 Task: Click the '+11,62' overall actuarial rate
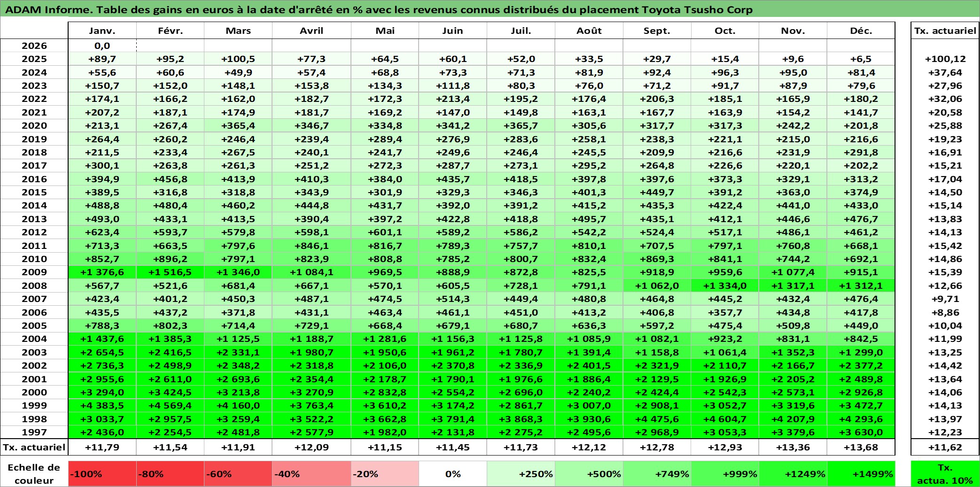pyautogui.click(x=945, y=447)
